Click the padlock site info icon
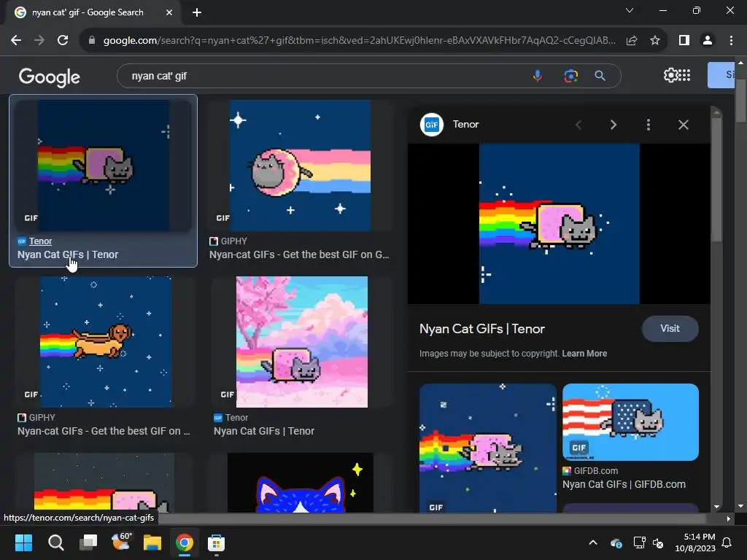The height and width of the screenshot is (560, 747). click(x=92, y=41)
